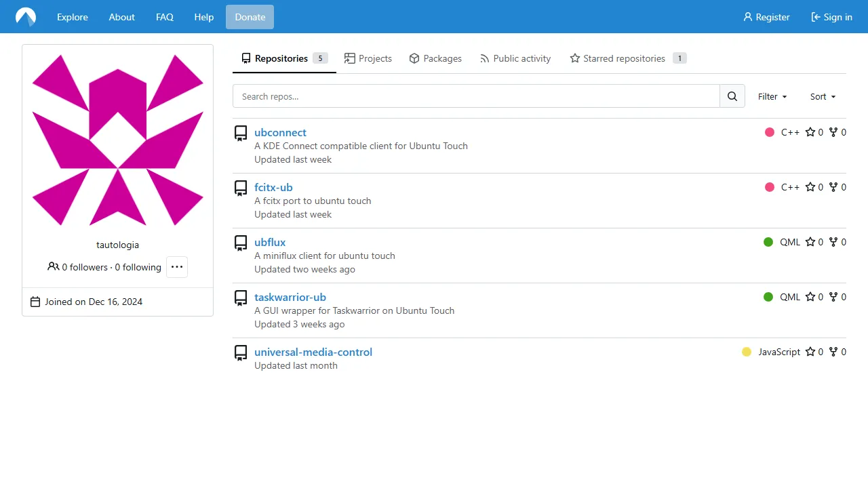Click the magnifier search button
This screenshot has width=868, height=488.
[x=732, y=96]
